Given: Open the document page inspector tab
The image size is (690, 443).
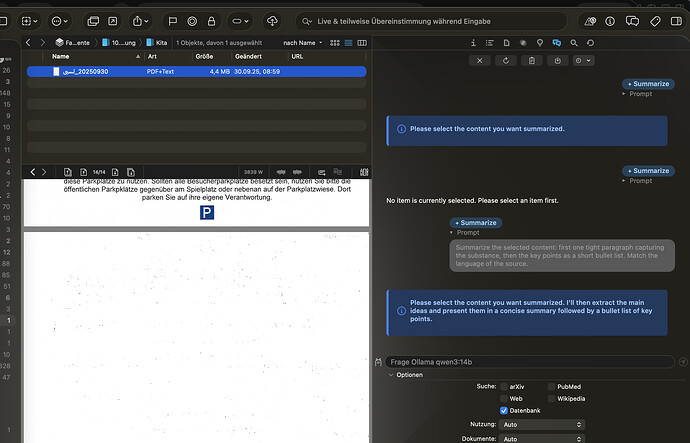Looking at the screenshot, I should pos(506,43).
